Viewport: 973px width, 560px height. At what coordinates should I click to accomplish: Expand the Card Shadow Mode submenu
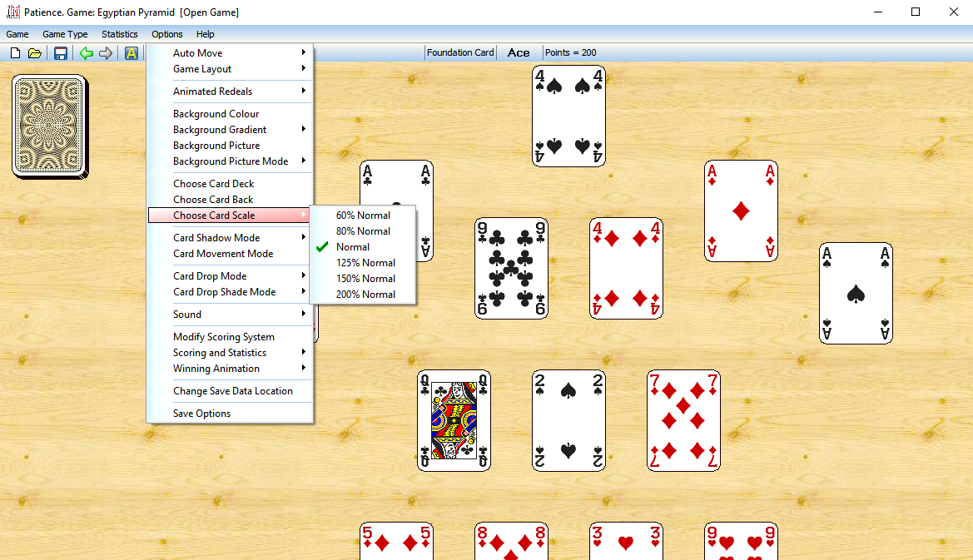click(x=230, y=237)
